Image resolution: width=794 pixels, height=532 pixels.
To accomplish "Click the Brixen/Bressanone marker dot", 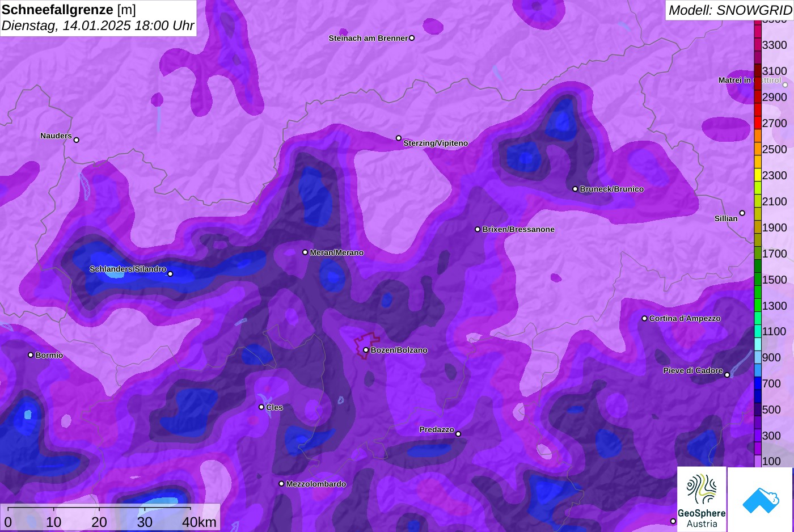I will click(x=478, y=229).
